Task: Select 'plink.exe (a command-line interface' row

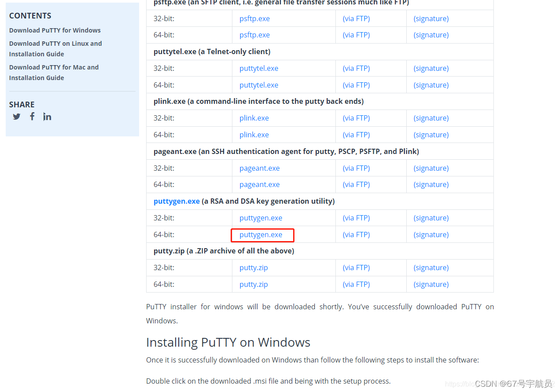Action: click(x=320, y=101)
